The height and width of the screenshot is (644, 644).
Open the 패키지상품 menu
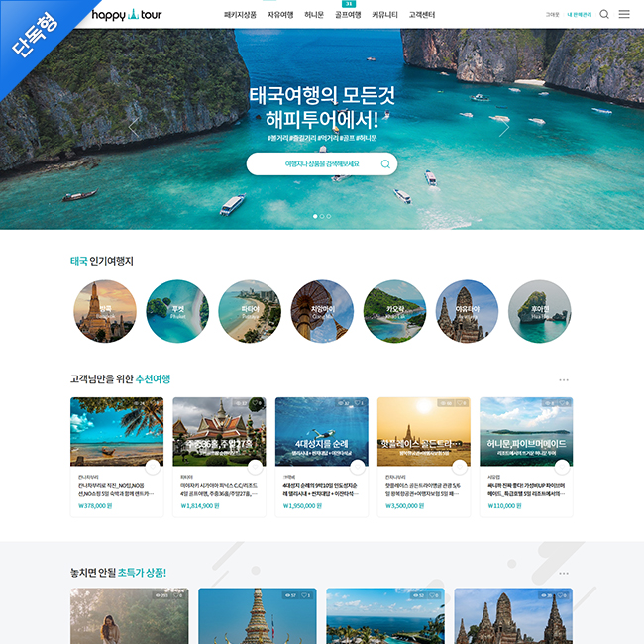tap(240, 15)
